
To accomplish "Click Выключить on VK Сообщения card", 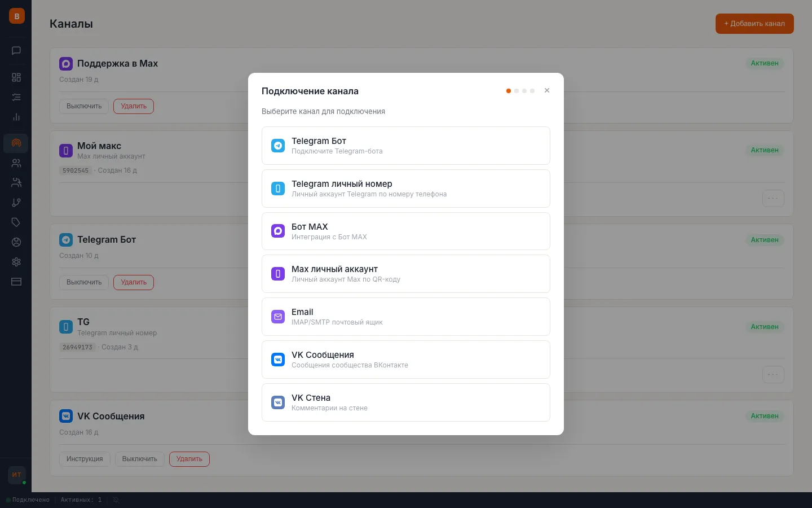I will (140, 459).
